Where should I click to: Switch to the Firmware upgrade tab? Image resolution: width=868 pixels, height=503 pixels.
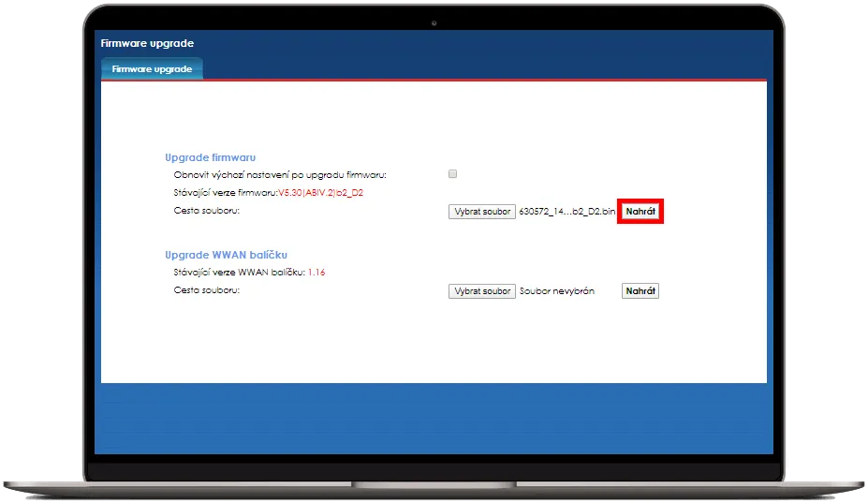(152, 69)
